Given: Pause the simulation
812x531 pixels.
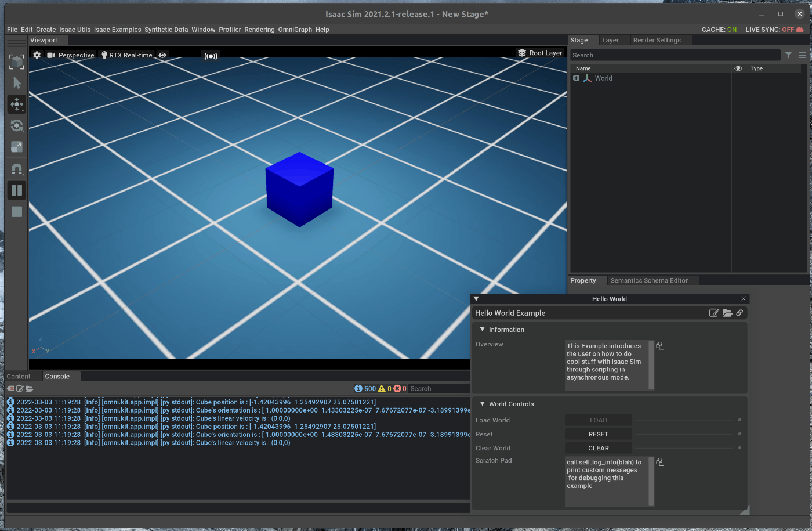Looking at the screenshot, I should click(x=17, y=190).
